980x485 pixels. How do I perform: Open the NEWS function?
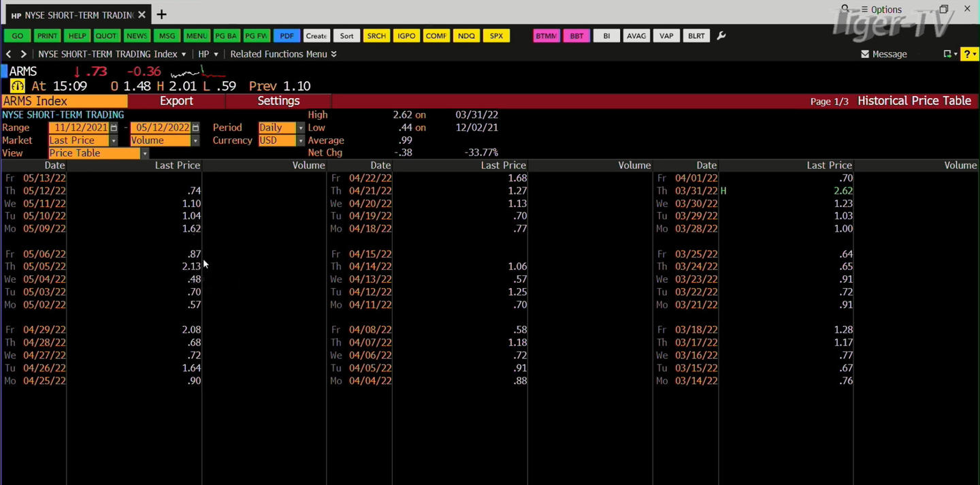[136, 35]
